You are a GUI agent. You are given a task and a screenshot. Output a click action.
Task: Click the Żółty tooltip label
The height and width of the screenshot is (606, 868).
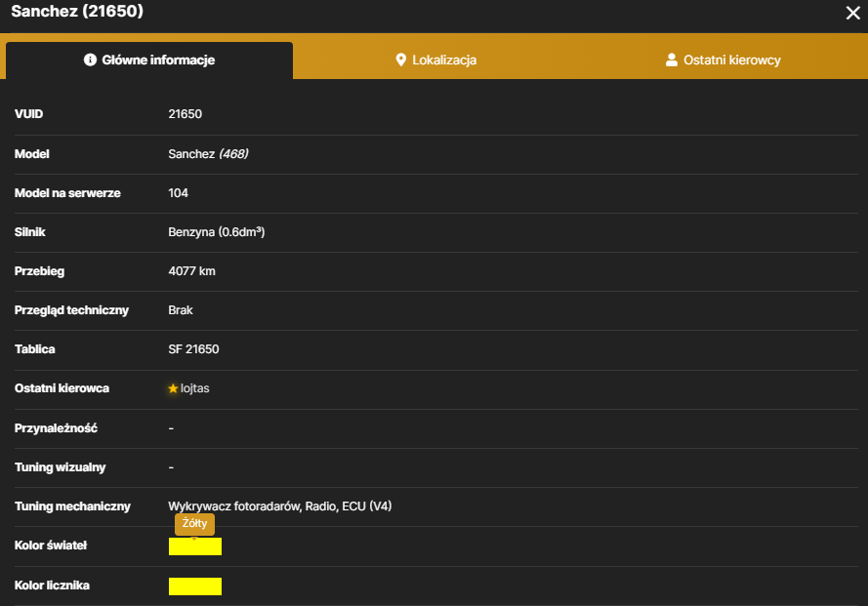[194, 523]
